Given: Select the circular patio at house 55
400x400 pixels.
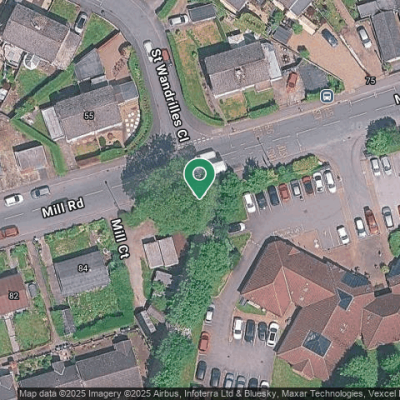Looking at the screenshot, I should pos(133,120).
